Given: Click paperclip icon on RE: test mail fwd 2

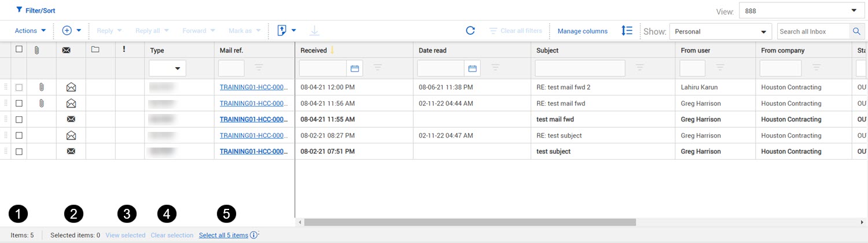Looking at the screenshot, I should [x=41, y=87].
